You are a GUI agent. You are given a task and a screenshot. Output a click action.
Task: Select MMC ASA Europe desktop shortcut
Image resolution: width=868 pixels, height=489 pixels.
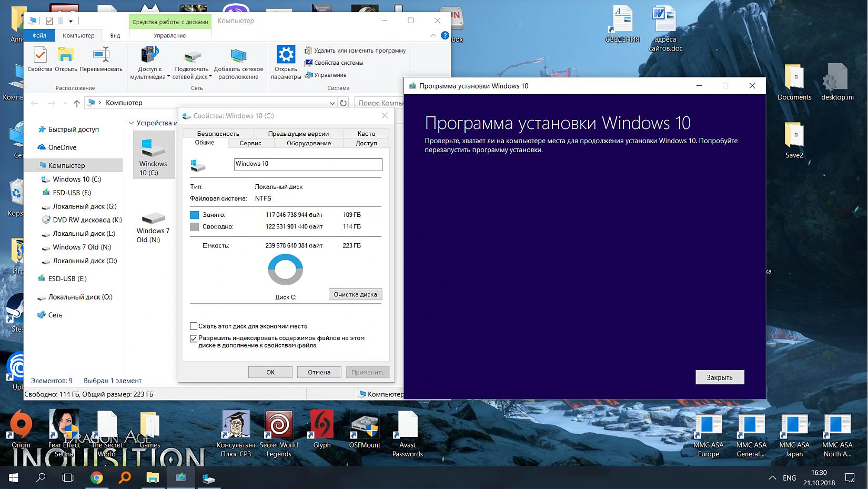point(709,436)
